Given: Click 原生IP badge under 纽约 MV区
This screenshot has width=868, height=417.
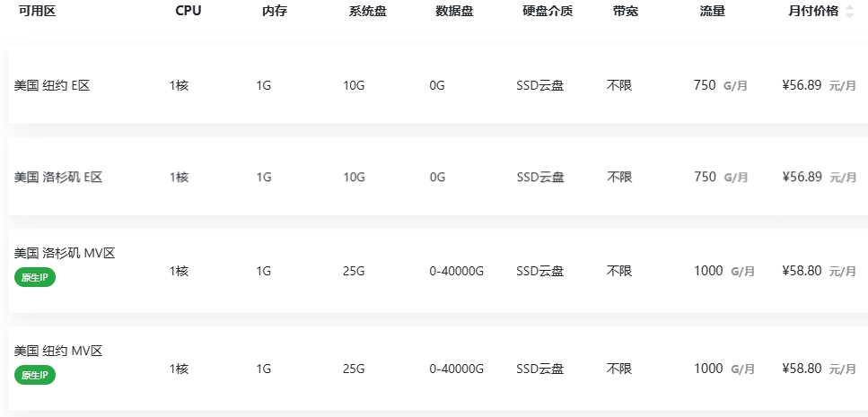Looking at the screenshot, I should pos(35,376).
